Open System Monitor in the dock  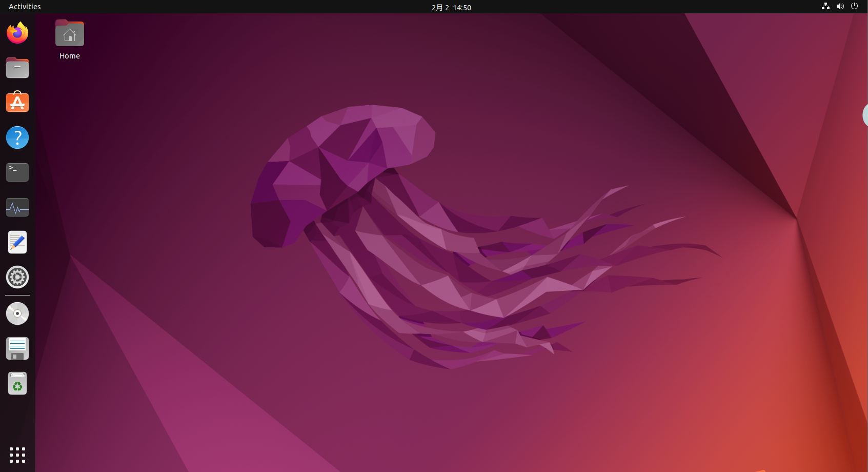coord(17,207)
